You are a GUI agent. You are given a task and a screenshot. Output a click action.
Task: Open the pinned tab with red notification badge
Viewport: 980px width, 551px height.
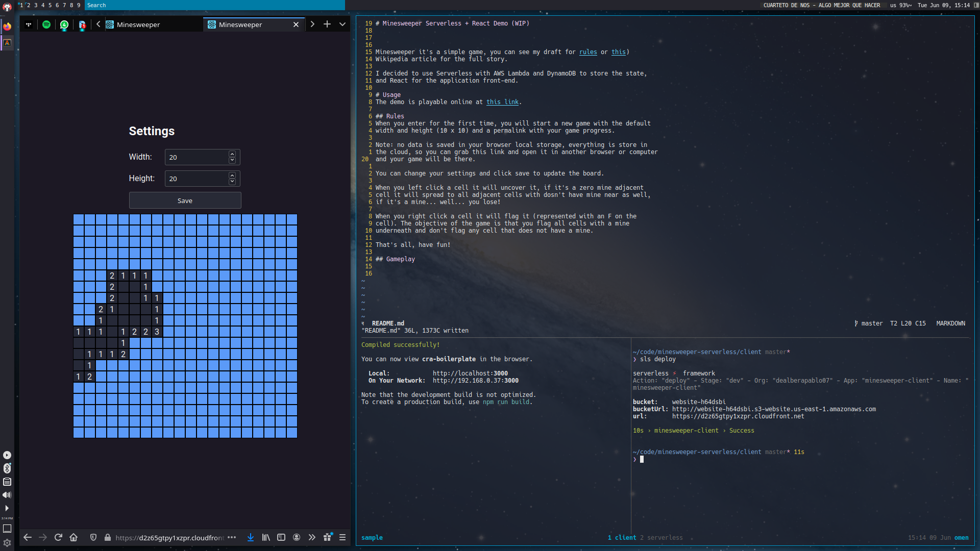pos(82,24)
